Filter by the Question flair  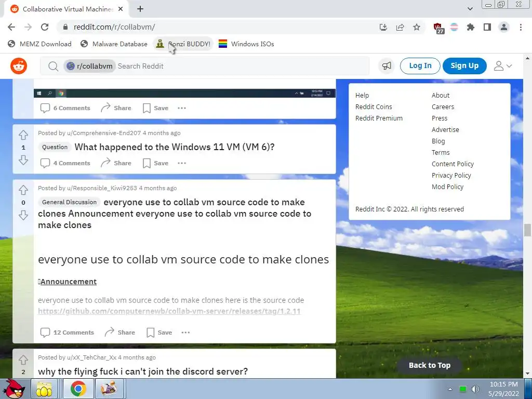tap(55, 147)
